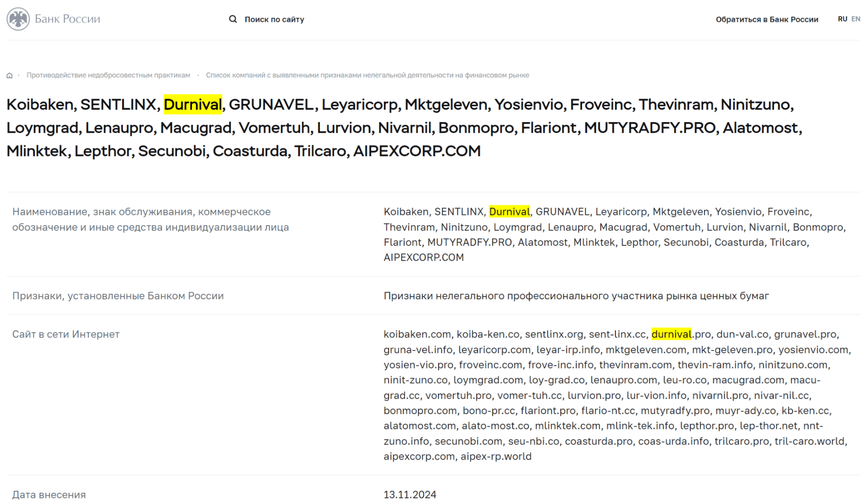Click sentlinx.org in website list
862x504 pixels.
click(554, 334)
